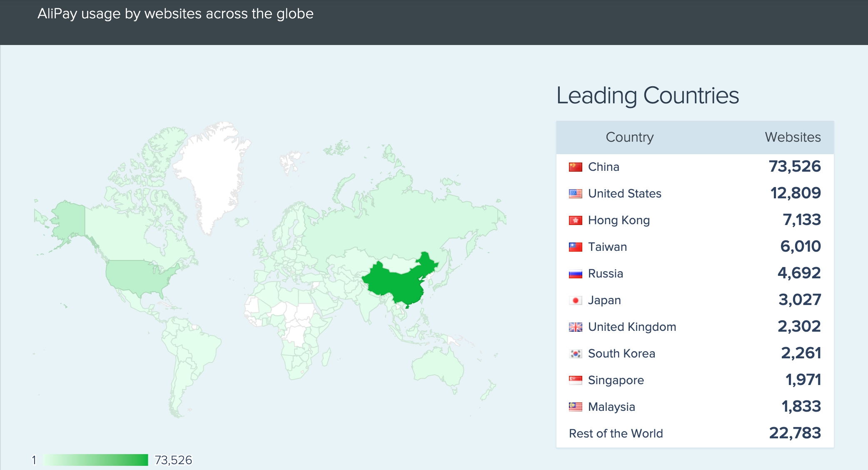Select Russia in the countries table
Screen dimensions: 868x470
coord(606,274)
